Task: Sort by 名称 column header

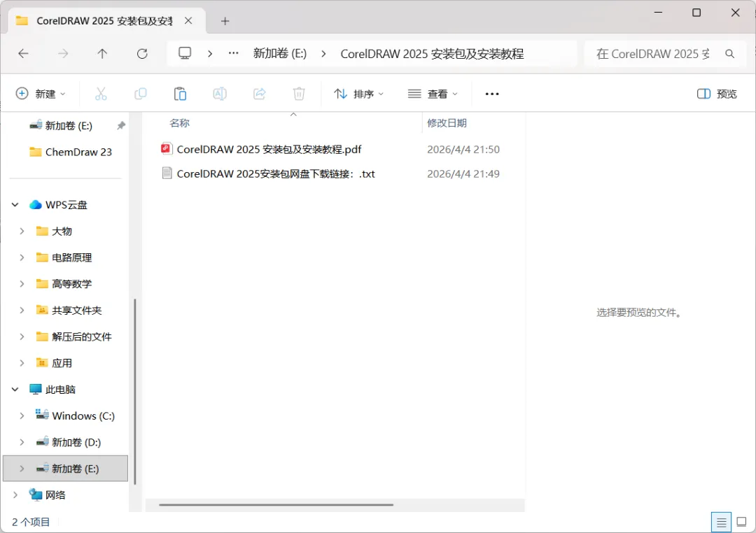Action: [x=179, y=123]
